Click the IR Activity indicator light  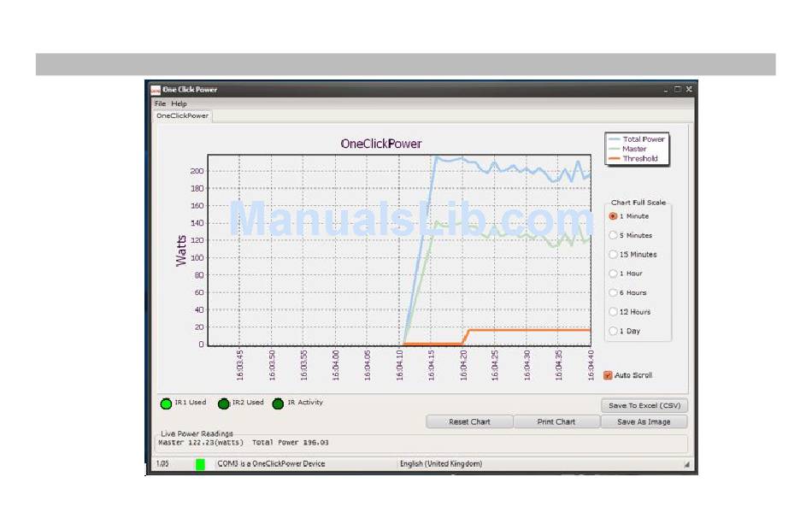(x=278, y=403)
